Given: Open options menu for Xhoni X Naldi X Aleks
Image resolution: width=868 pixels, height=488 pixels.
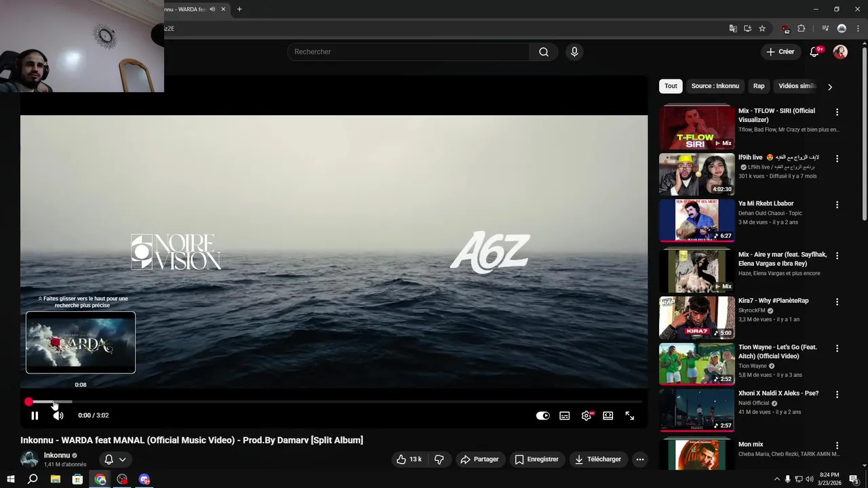Looking at the screenshot, I should click(x=837, y=394).
